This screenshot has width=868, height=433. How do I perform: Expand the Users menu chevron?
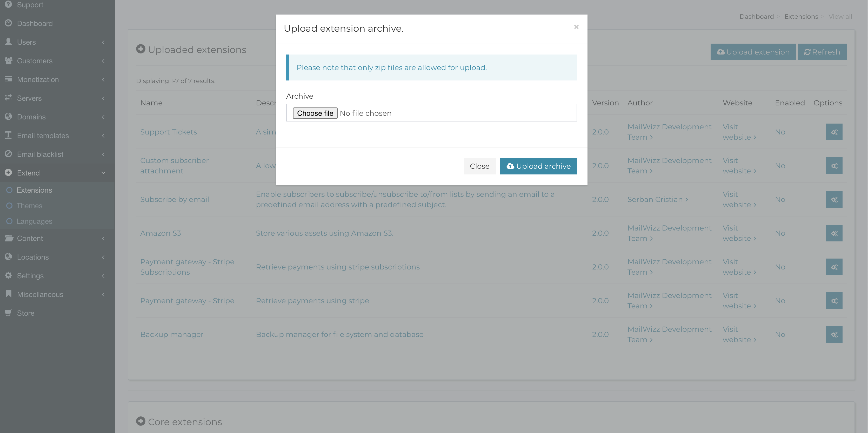coord(103,42)
